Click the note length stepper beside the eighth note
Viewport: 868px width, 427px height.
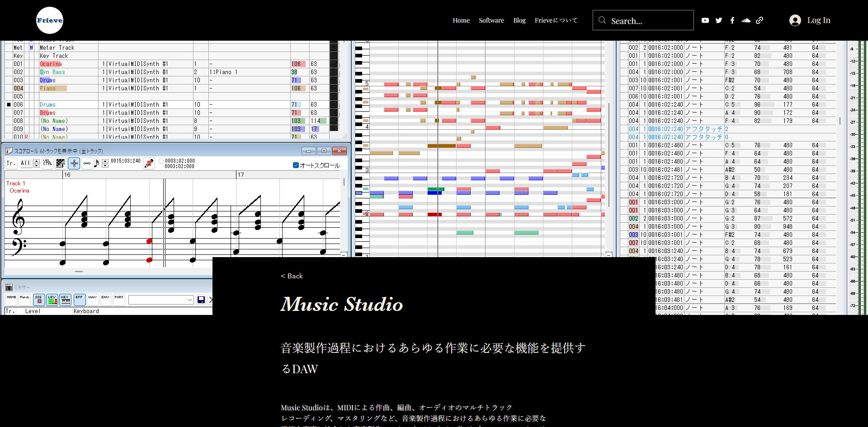[105, 163]
